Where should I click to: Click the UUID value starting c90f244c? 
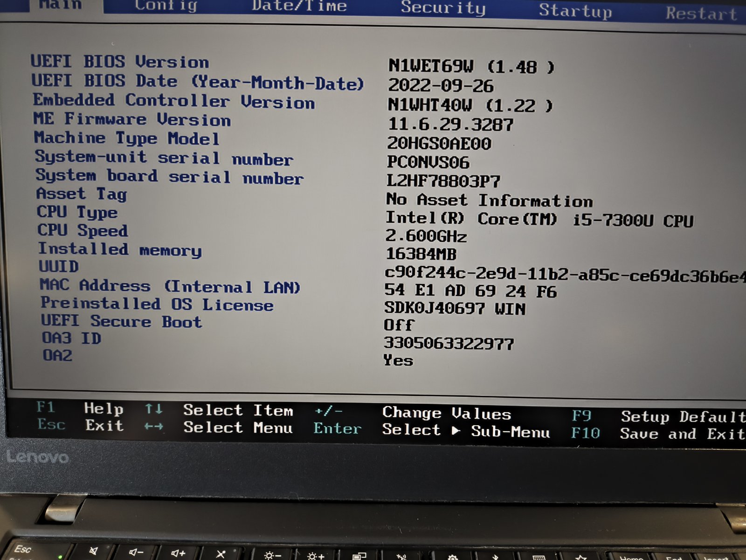pos(565,275)
